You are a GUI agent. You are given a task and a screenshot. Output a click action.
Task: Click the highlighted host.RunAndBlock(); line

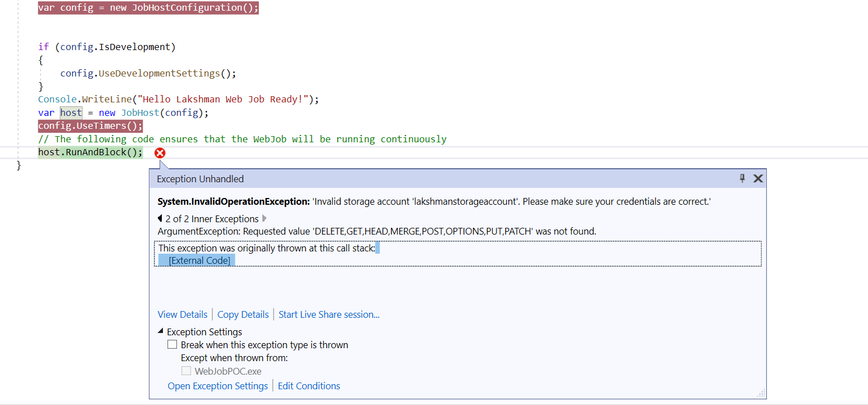(90, 152)
